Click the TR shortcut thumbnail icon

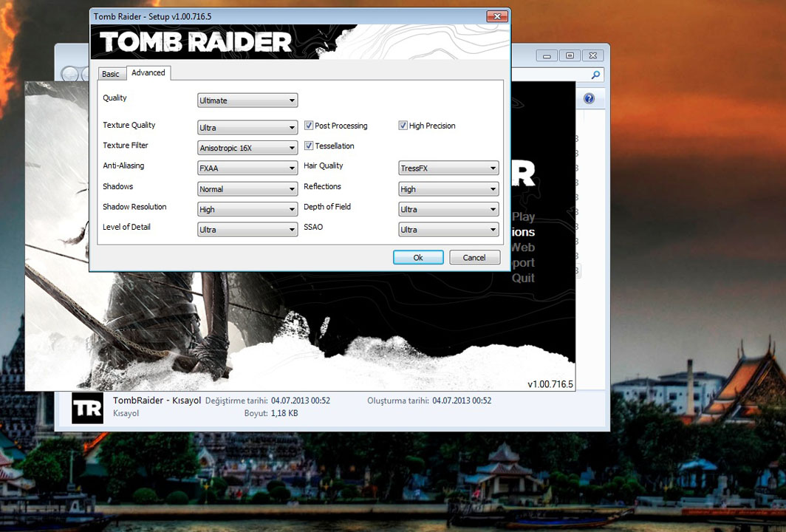pyautogui.click(x=88, y=408)
